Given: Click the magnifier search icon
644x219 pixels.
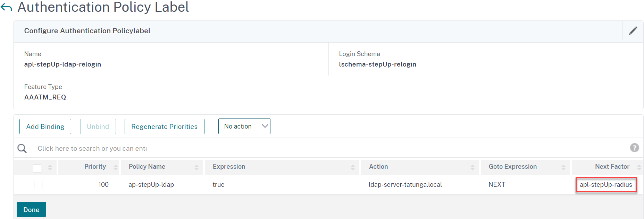Looking at the screenshot, I should pos(22,148).
